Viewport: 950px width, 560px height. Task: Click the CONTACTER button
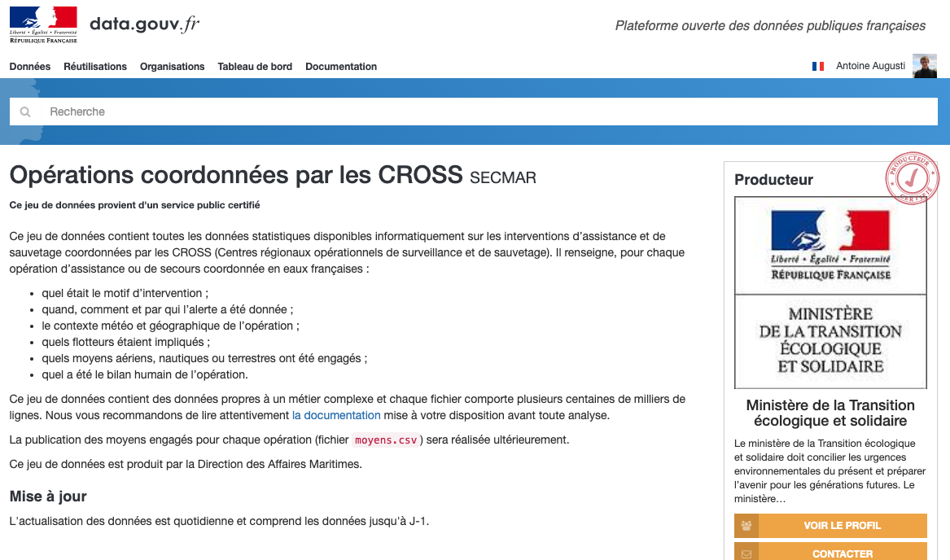[830, 553]
